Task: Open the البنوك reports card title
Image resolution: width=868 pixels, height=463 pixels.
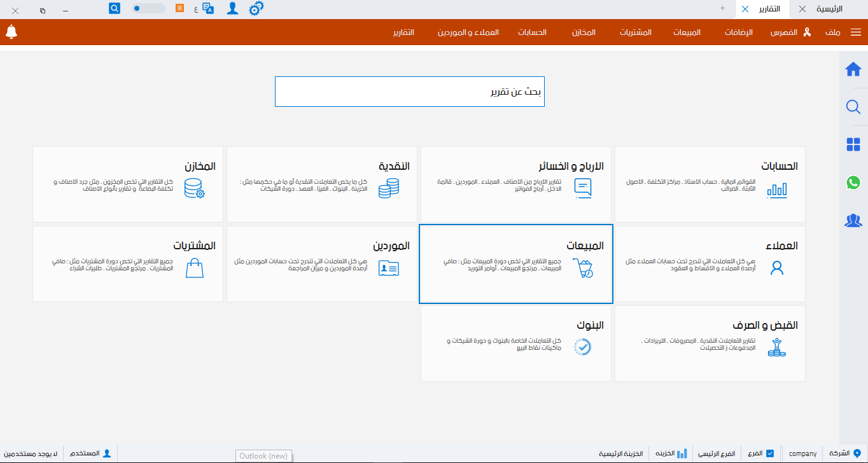Action: tap(590, 326)
